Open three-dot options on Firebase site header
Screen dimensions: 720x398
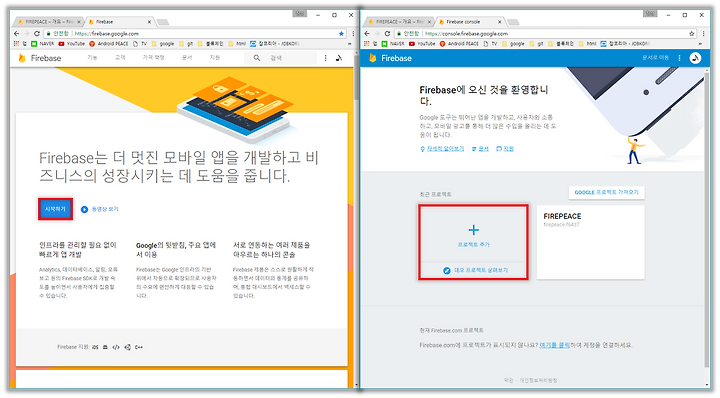pyautogui.click(x=326, y=58)
